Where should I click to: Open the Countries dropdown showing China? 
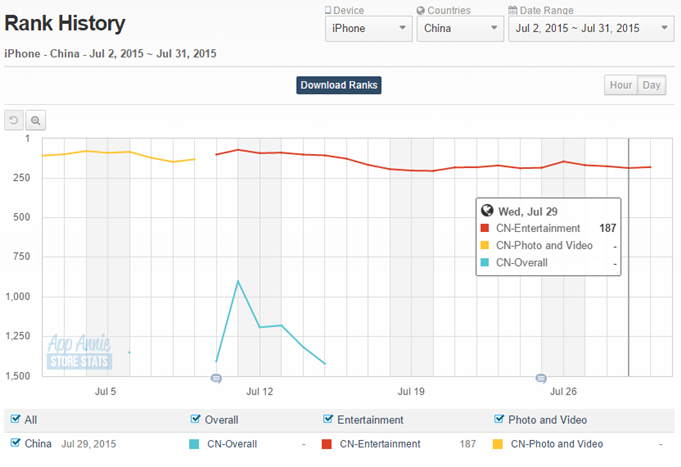coord(460,28)
